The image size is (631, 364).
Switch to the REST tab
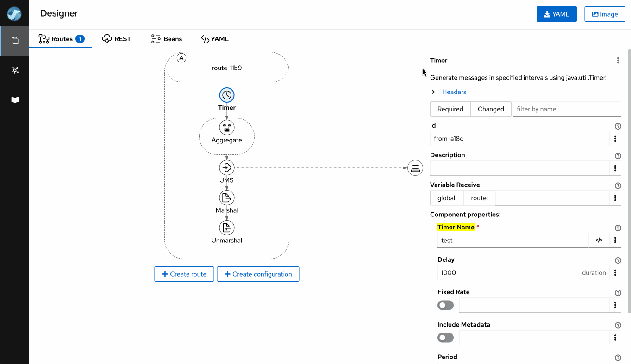point(117,39)
